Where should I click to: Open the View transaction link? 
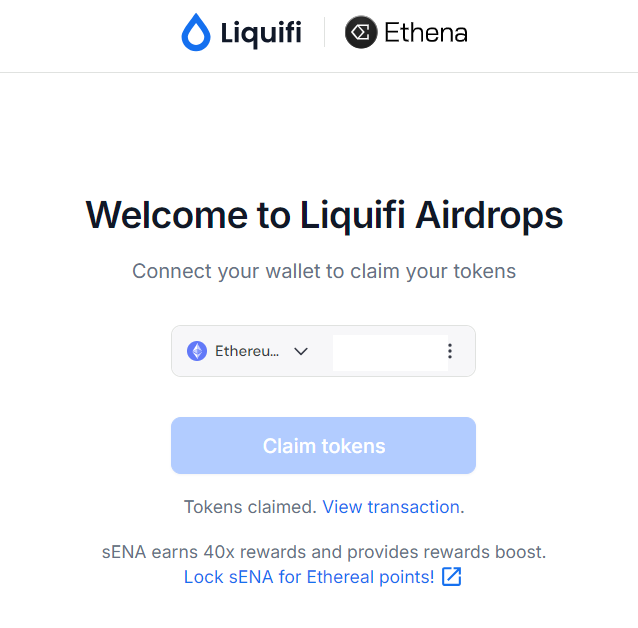click(x=391, y=507)
